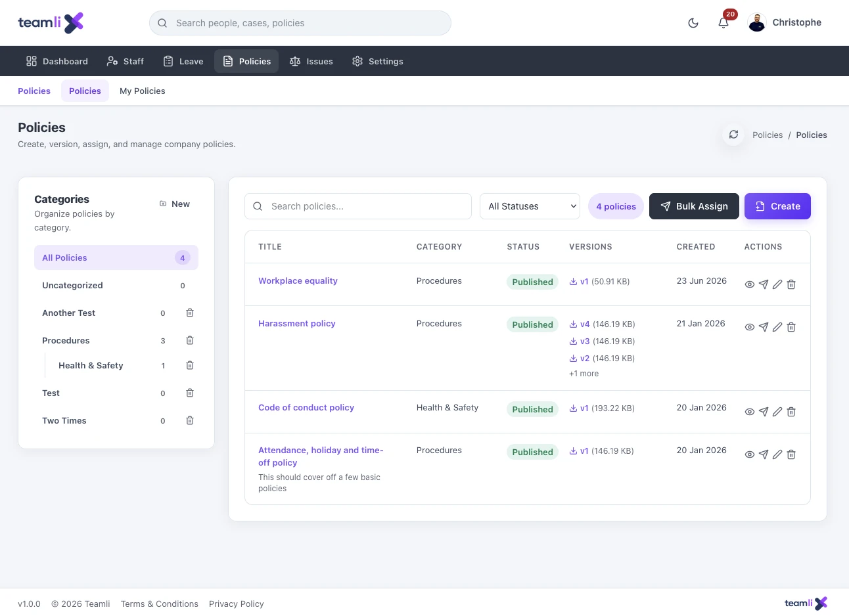
Task: Focus the Search policies field
Action: 358,206
